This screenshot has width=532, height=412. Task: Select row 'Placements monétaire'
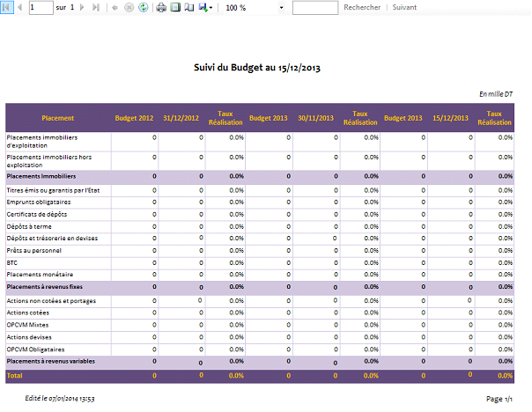pyautogui.click(x=260, y=275)
